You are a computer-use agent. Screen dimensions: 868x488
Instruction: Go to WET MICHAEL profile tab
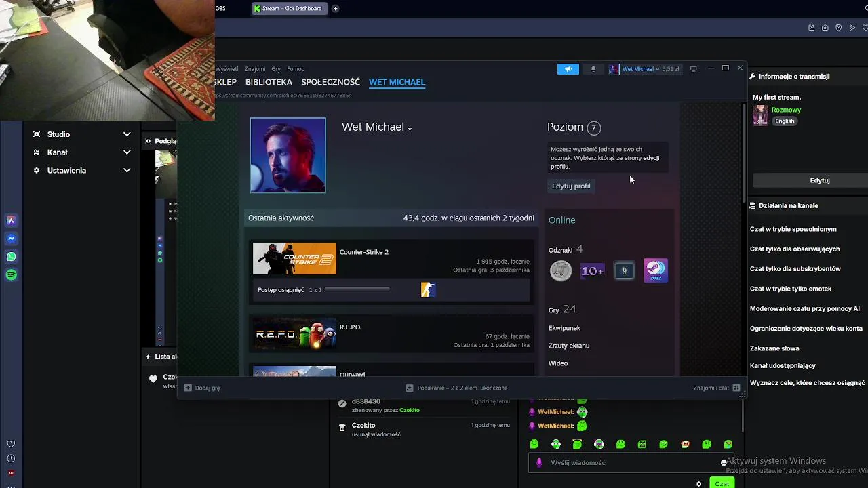(397, 82)
